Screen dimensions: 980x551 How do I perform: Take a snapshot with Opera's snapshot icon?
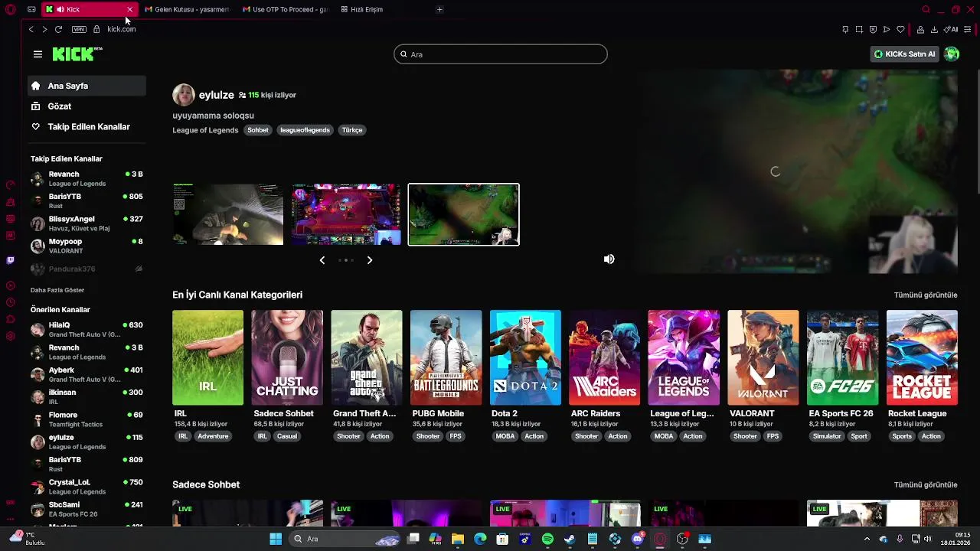point(859,29)
